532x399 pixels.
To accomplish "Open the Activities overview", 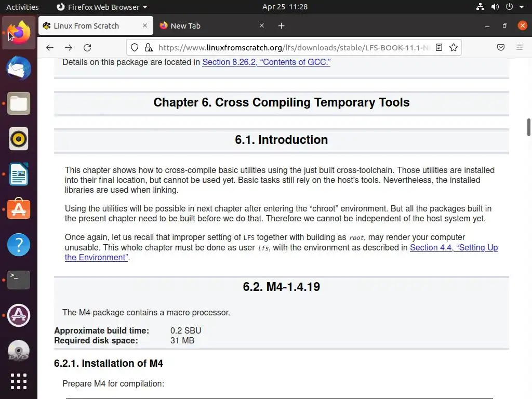I will (x=22, y=7).
